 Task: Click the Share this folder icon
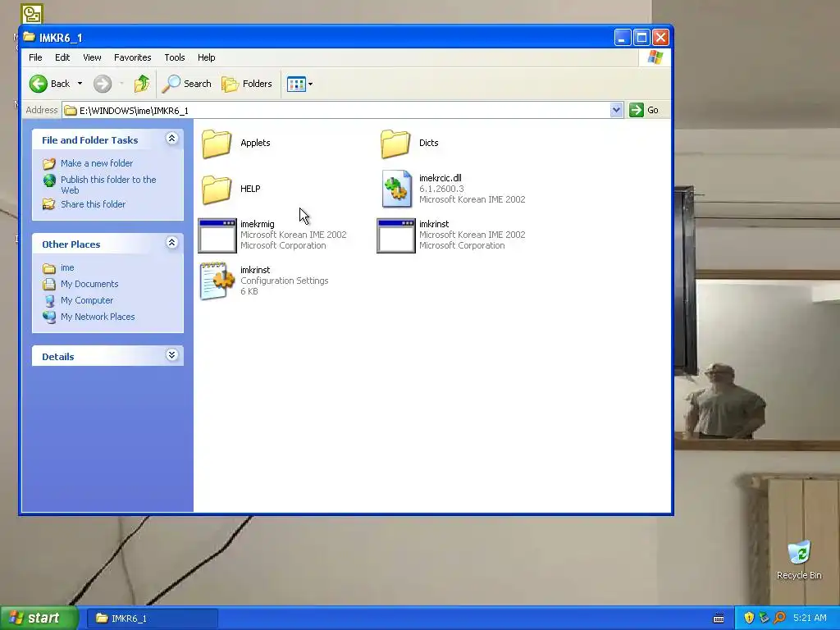[48, 204]
